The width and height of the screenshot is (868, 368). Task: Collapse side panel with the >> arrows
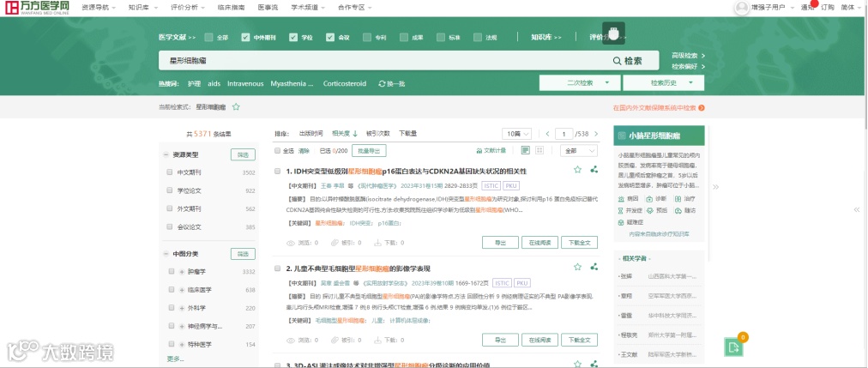716,187
